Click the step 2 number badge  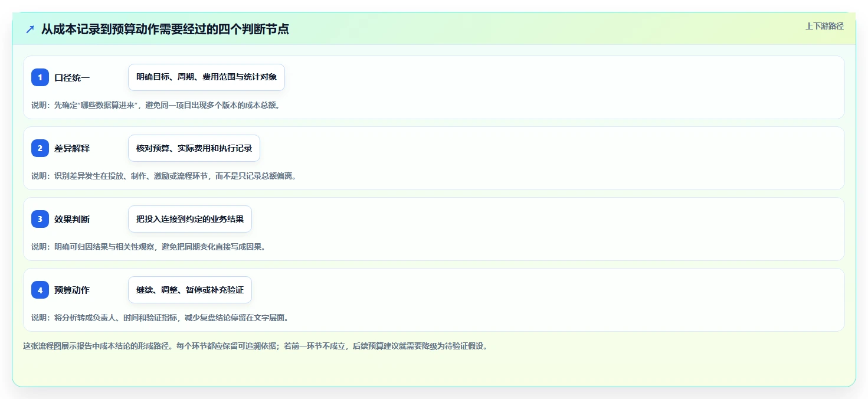pyautogui.click(x=40, y=148)
